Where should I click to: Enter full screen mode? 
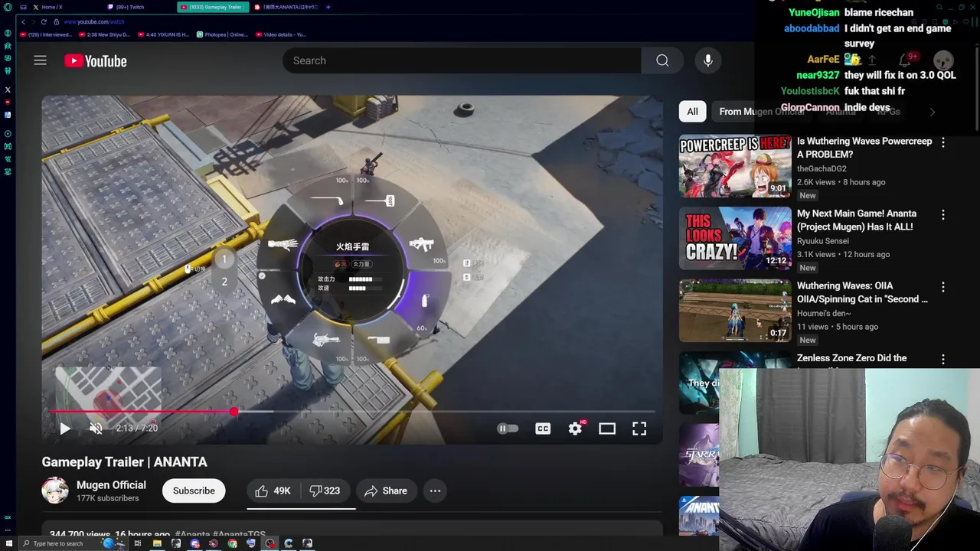(x=639, y=429)
